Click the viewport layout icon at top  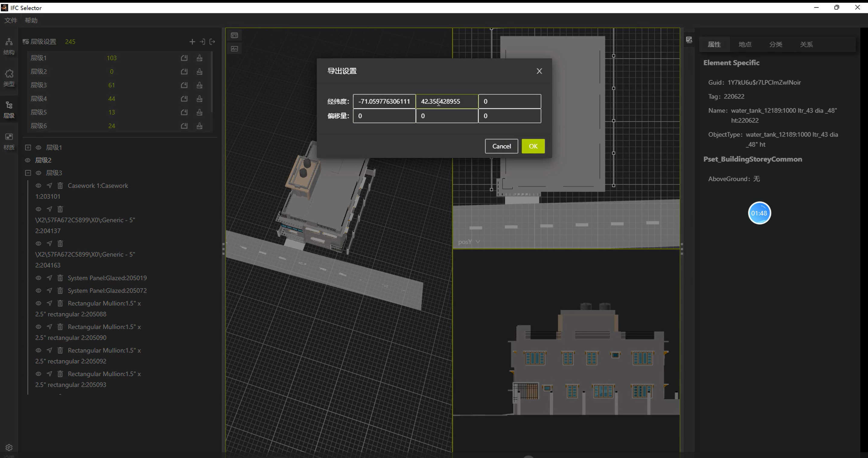[x=234, y=35]
